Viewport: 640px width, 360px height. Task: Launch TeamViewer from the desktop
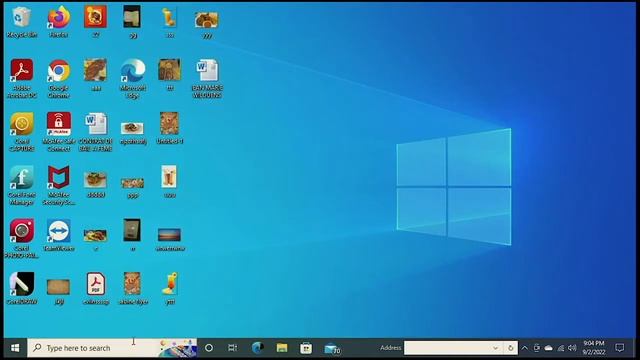pos(58,235)
